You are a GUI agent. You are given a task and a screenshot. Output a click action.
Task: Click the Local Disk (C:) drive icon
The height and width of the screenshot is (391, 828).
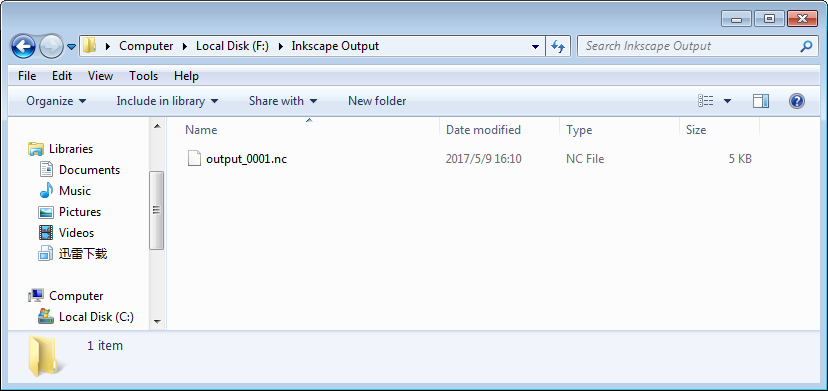click(46, 316)
